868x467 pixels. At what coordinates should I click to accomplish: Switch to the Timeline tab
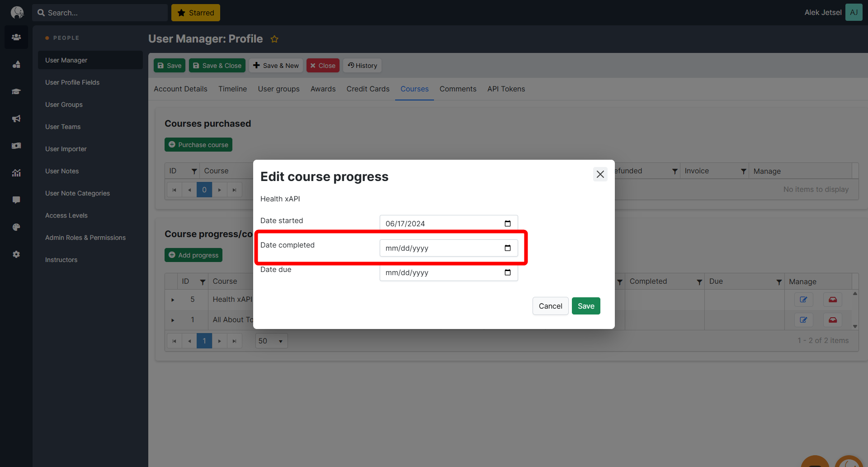coord(232,89)
